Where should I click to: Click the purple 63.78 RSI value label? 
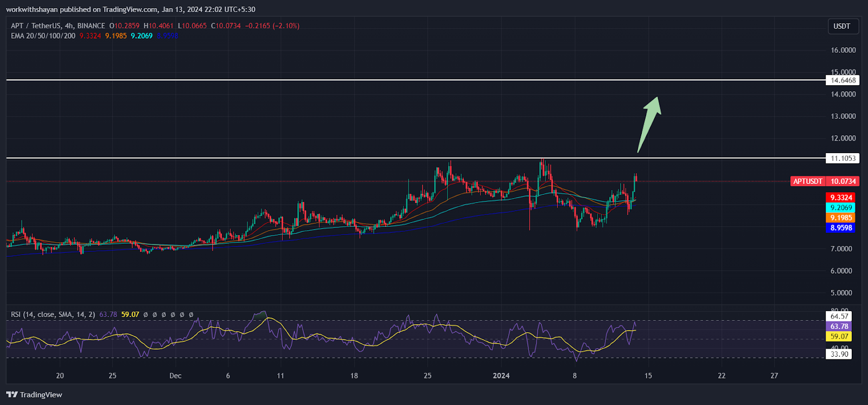click(x=839, y=326)
